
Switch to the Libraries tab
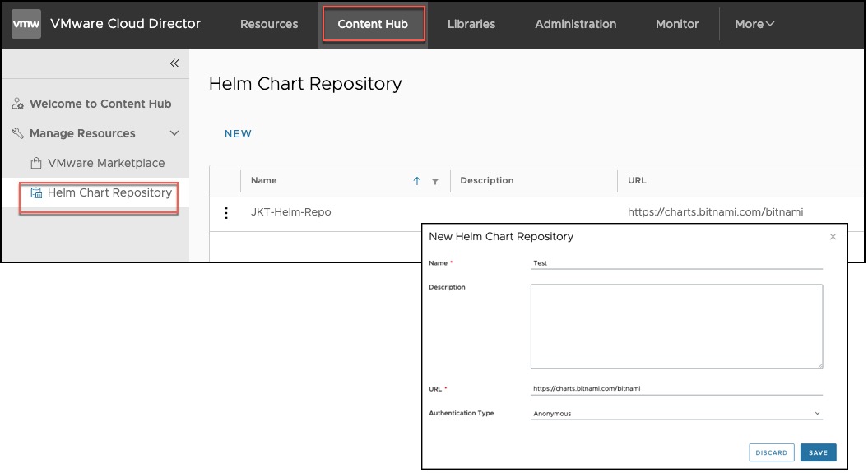click(471, 24)
